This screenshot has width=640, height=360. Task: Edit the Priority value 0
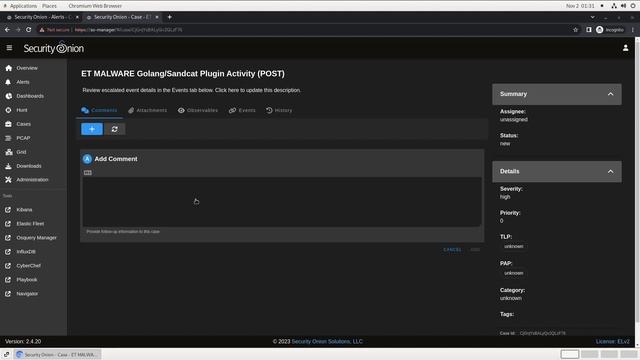(x=502, y=221)
